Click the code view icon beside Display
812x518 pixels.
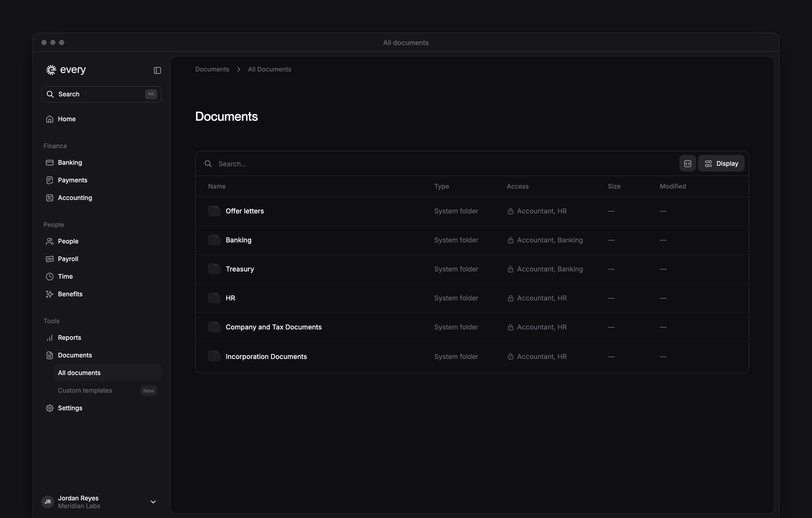(x=687, y=164)
